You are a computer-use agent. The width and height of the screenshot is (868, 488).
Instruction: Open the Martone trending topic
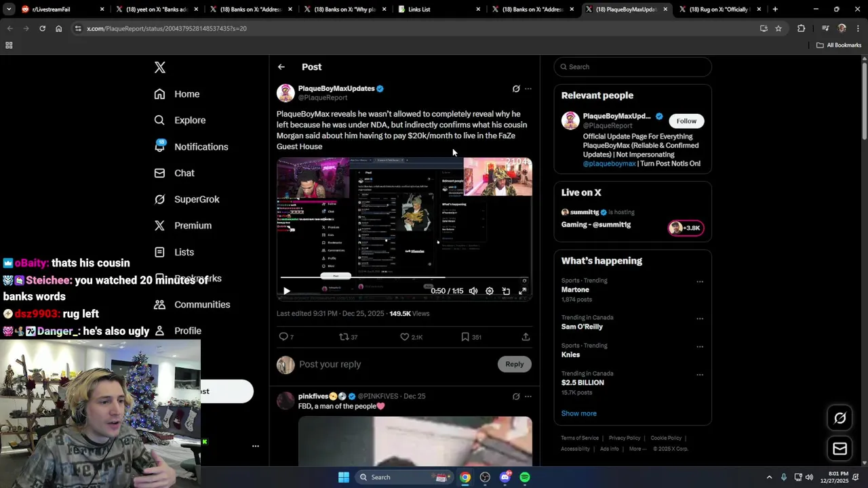point(575,290)
